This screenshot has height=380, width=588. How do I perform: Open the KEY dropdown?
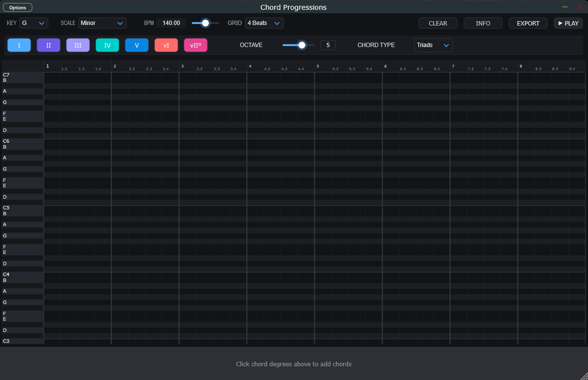[x=34, y=23]
